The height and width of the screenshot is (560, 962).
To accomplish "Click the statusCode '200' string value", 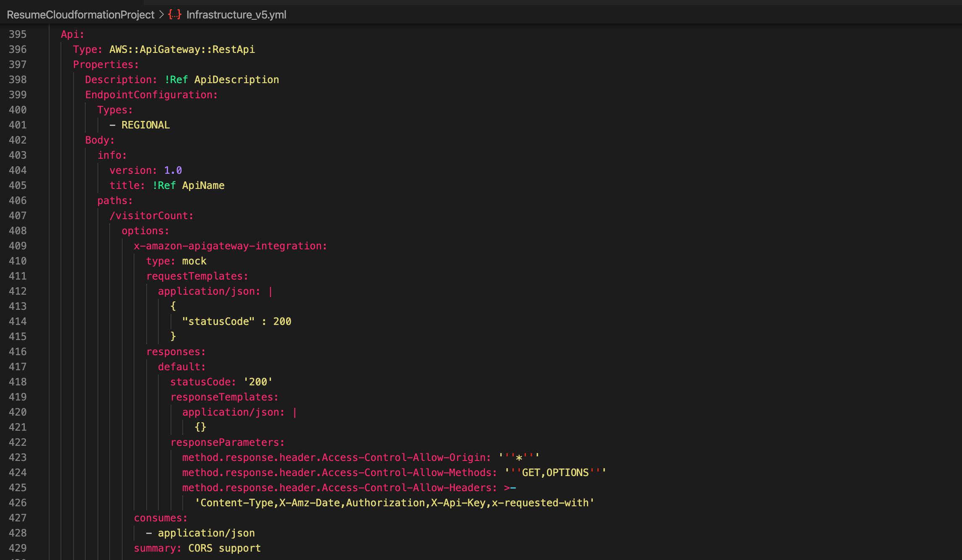I will [258, 382].
